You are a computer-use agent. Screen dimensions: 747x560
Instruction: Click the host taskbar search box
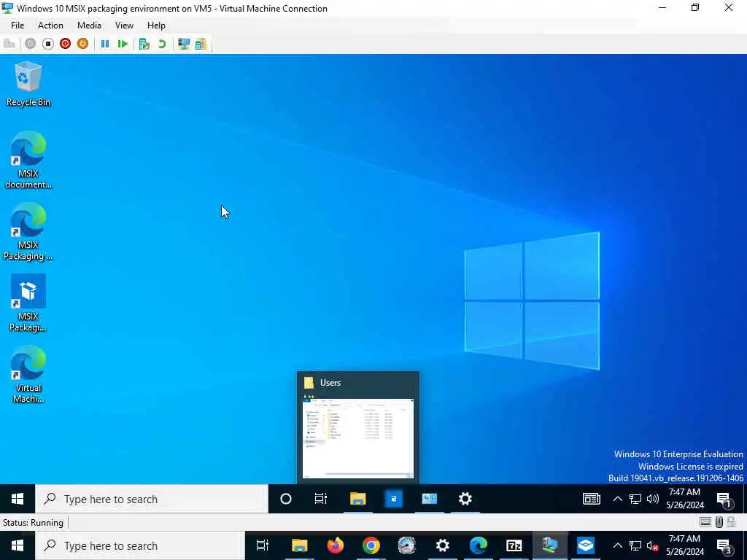[140, 545]
